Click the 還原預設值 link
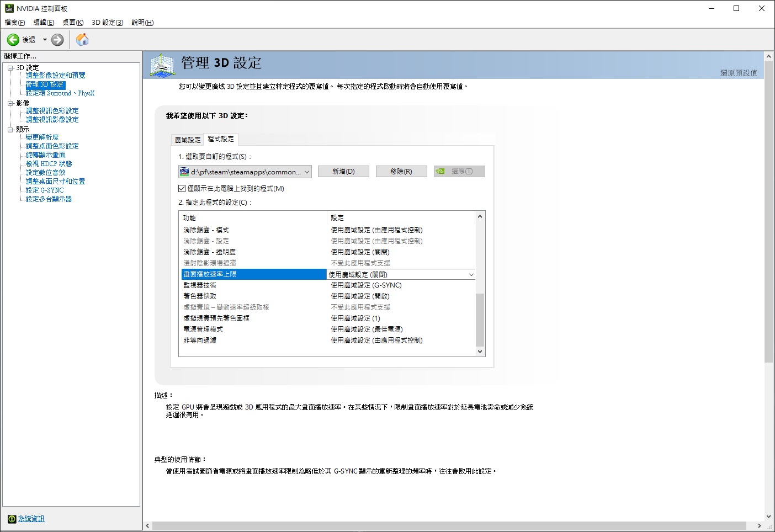This screenshot has height=532, width=775. (x=739, y=73)
